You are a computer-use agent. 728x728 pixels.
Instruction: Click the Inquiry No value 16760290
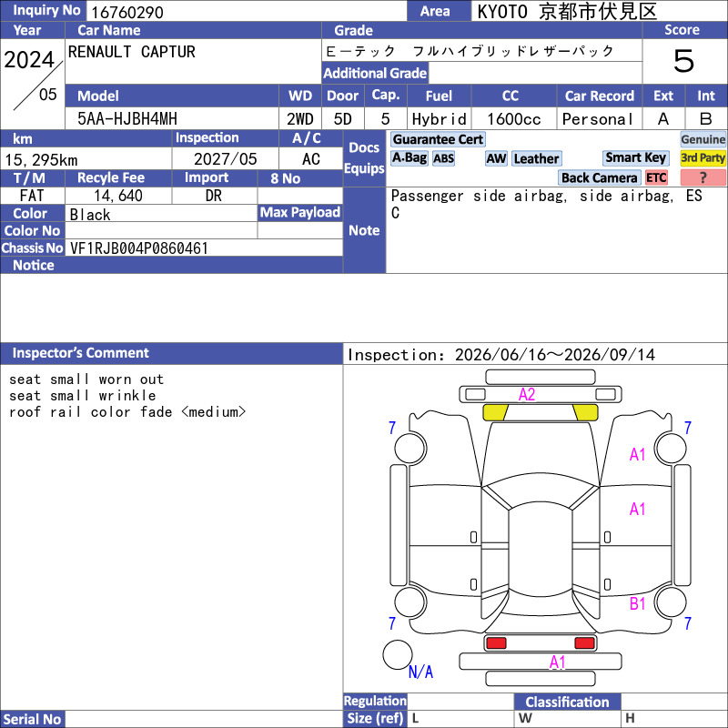(127, 12)
